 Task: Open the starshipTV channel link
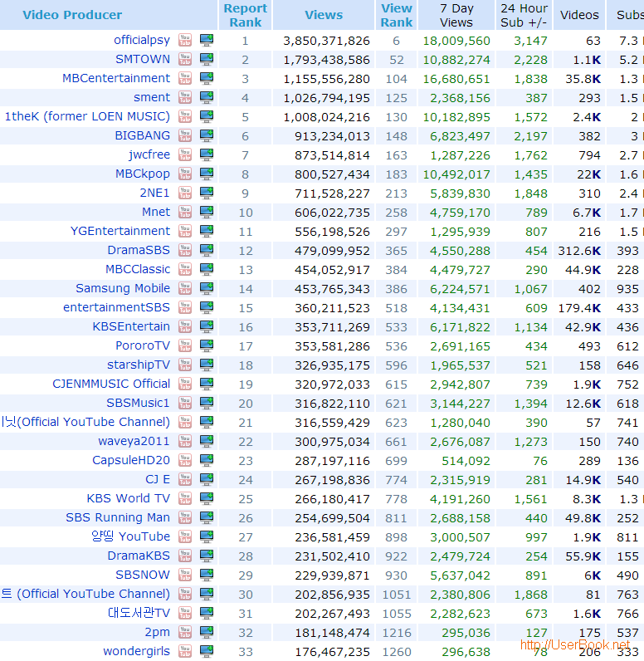[x=139, y=365]
